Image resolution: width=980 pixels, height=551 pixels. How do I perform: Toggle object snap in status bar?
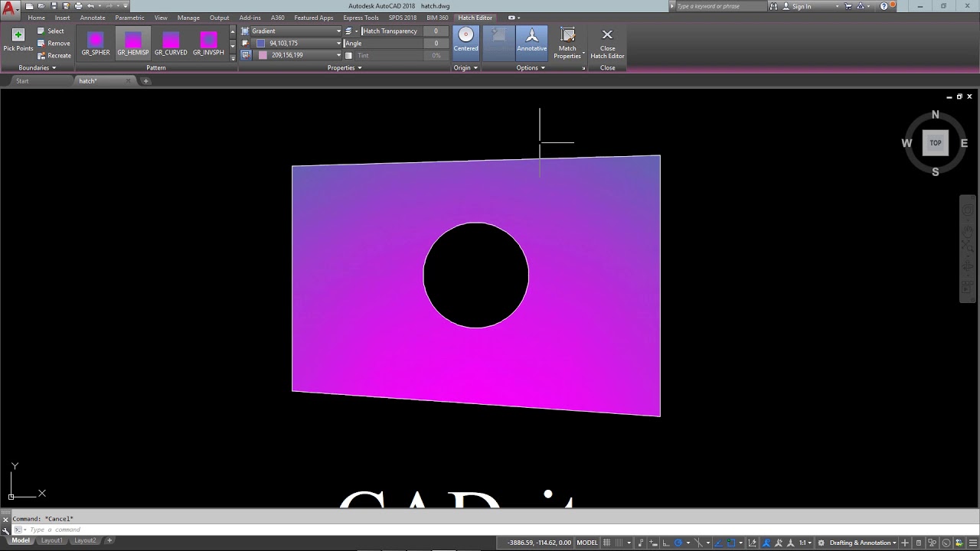731,543
